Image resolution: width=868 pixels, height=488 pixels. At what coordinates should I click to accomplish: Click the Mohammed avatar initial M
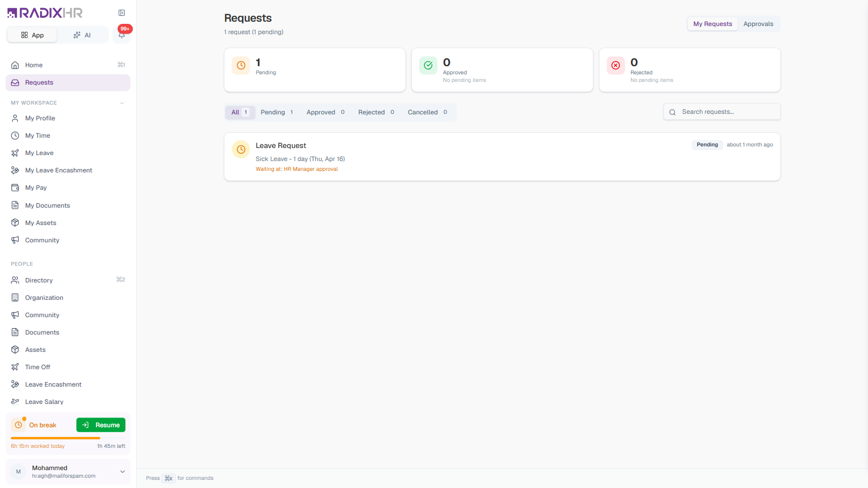[x=18, y=472]
